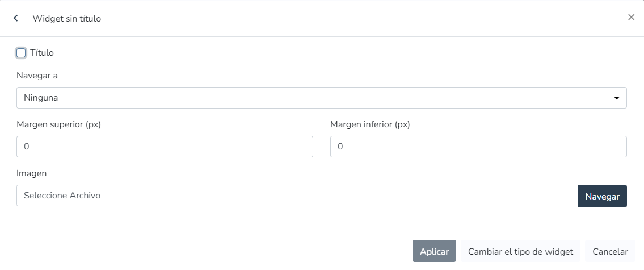Enable the Título checkbox
Viewport: 644px width, 270px height.
22,53
